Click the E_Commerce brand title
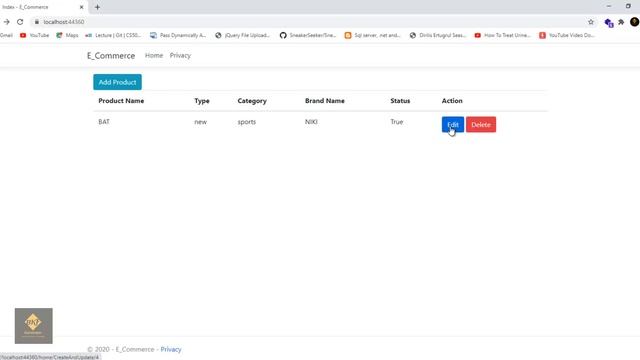 coord(111,56)
